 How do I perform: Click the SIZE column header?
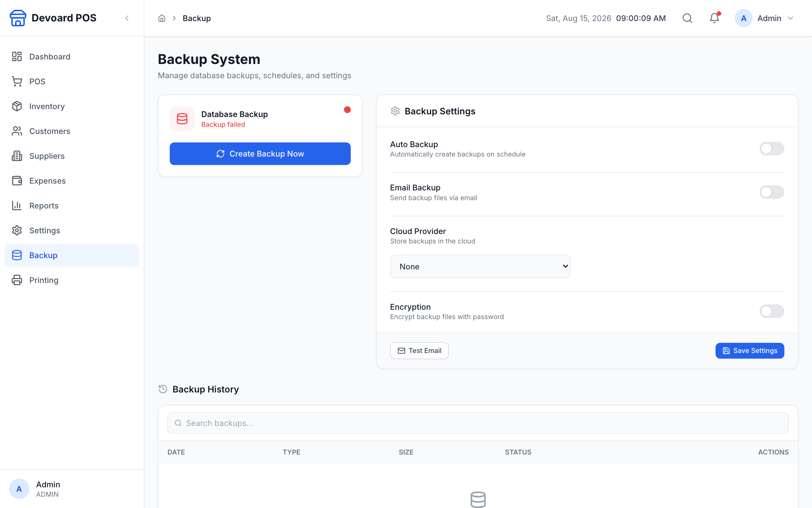click(x=406, y=452)
